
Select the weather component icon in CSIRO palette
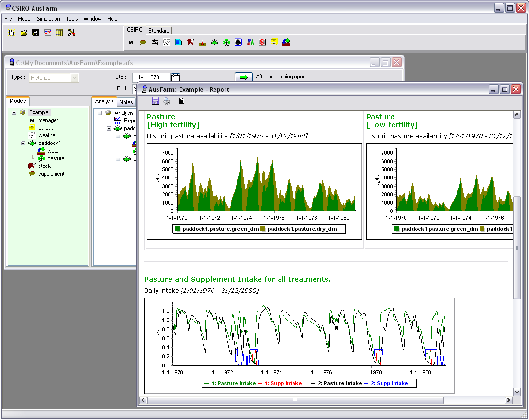tap(166, 43)
